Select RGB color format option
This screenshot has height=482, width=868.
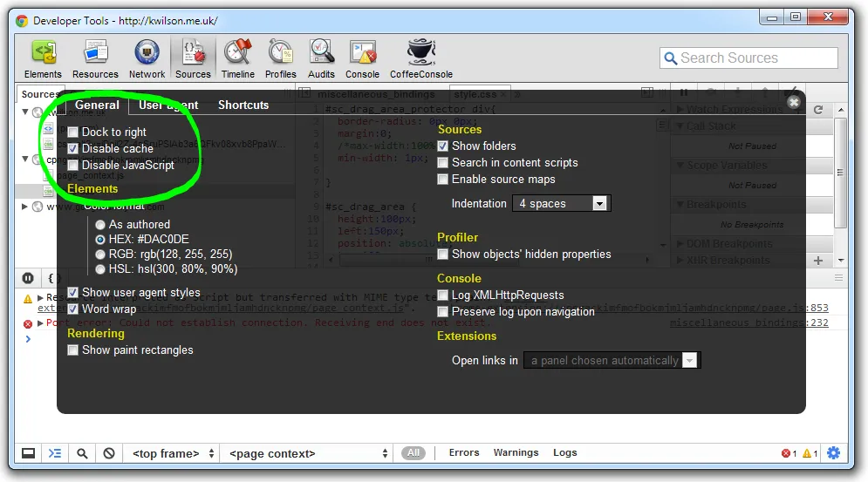pyautogui.click(x=100, y=255)
